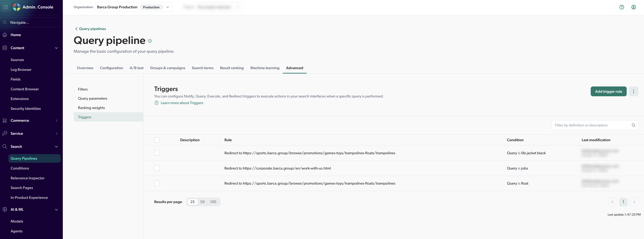Switch to the A/B test tab

[x=136, y=68]
